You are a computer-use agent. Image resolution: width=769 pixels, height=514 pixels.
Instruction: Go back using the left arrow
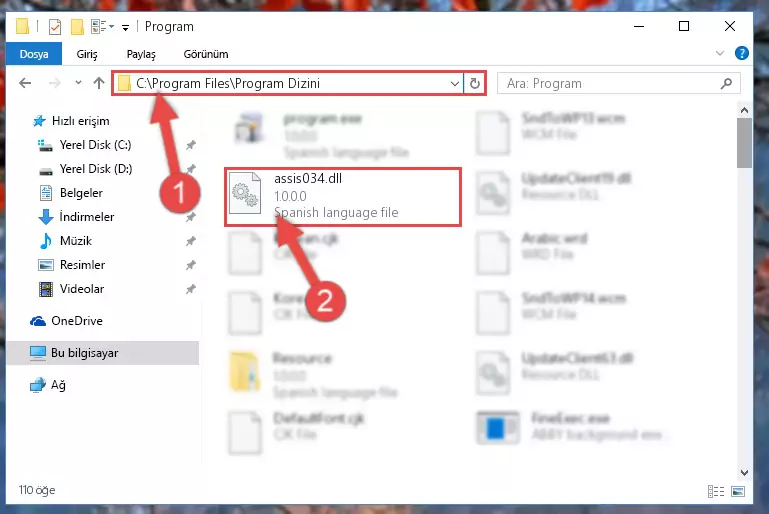25,83
